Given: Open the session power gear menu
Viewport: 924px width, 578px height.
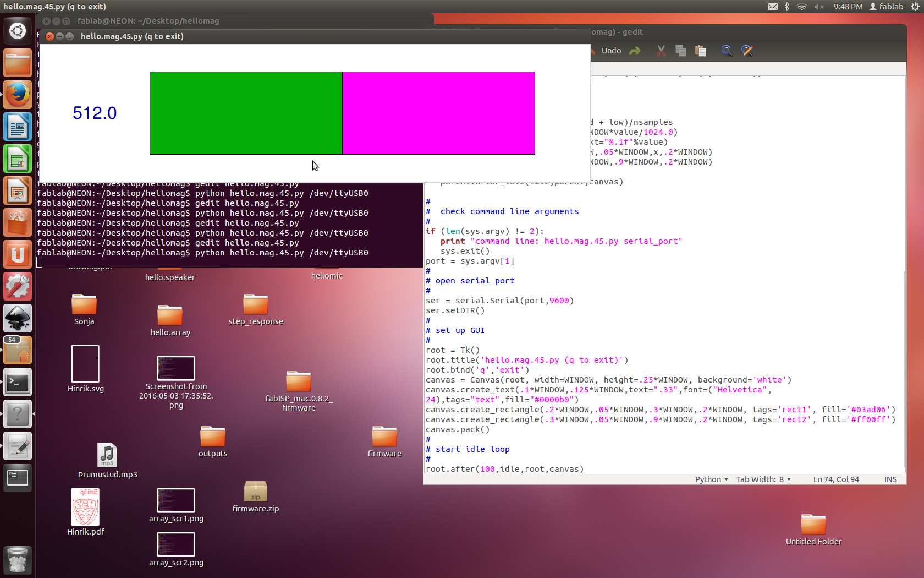Looking at the screenshot, I should click(915, 7).
